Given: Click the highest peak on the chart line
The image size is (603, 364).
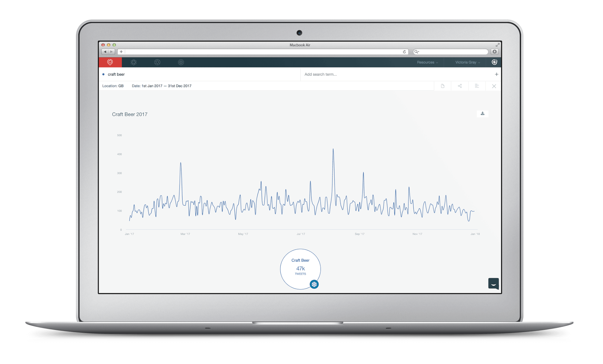Looking at the screenshot, I should pyautogui.click(x=333, y=149).
